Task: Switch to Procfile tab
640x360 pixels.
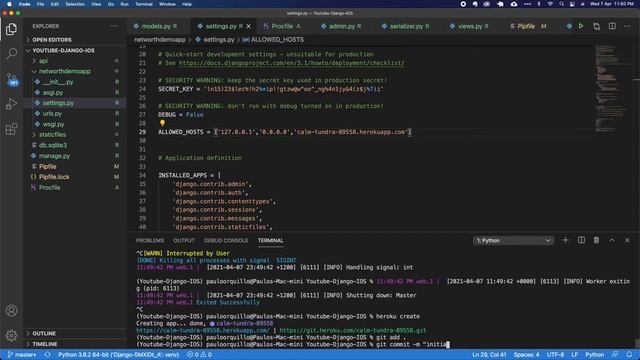Action: (x=282, y=26)
